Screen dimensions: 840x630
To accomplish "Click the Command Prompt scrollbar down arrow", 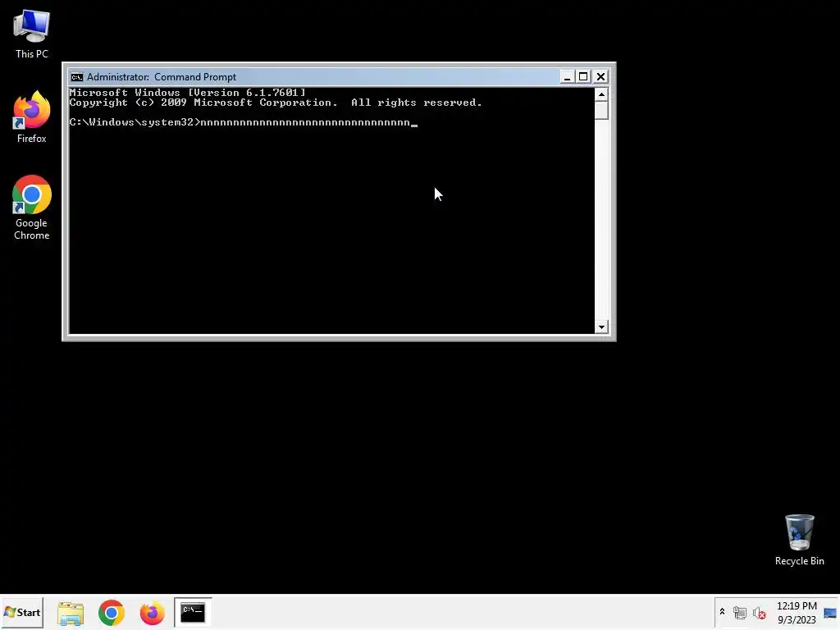I will pos(601,326).
